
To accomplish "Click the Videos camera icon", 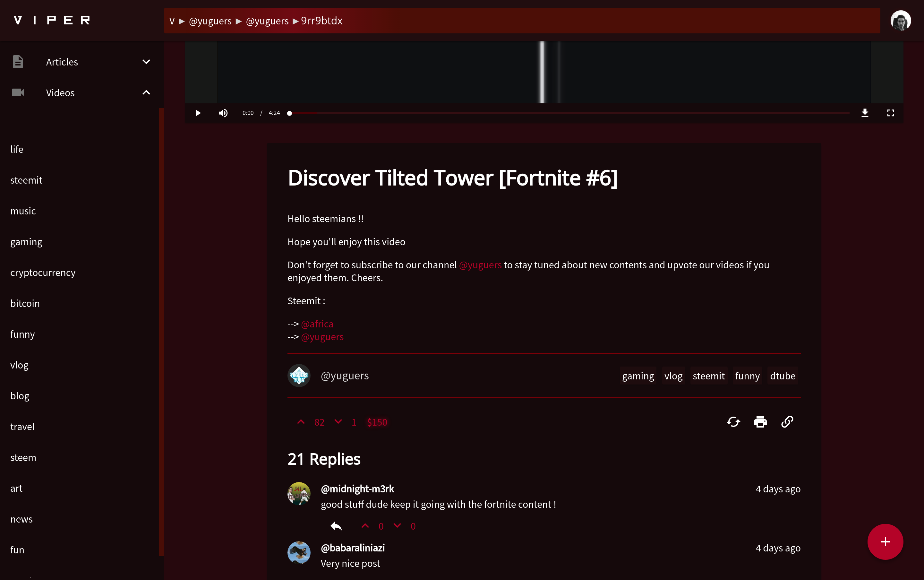I will (x=18, y=92).
